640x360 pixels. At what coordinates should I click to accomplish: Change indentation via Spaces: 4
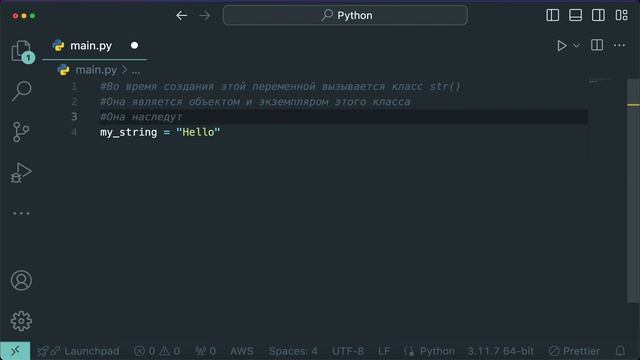tap(293, 351)
